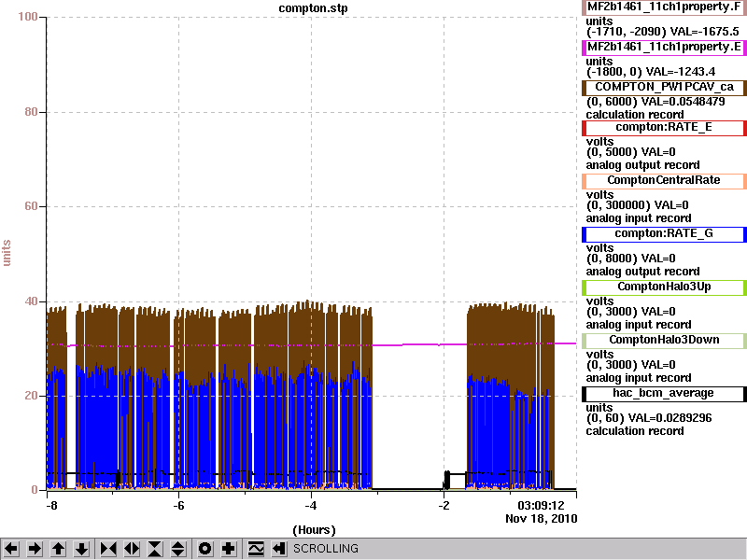Select the COMPTON_PW1PCAV_ca legend entry

pos(664,88)
